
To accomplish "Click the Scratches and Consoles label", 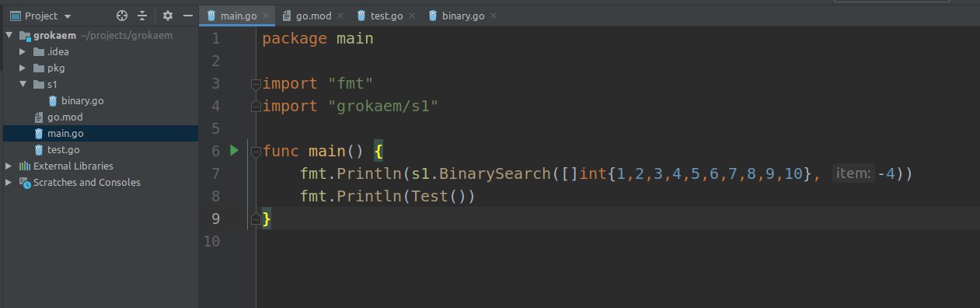I will (x=87, y=183).
